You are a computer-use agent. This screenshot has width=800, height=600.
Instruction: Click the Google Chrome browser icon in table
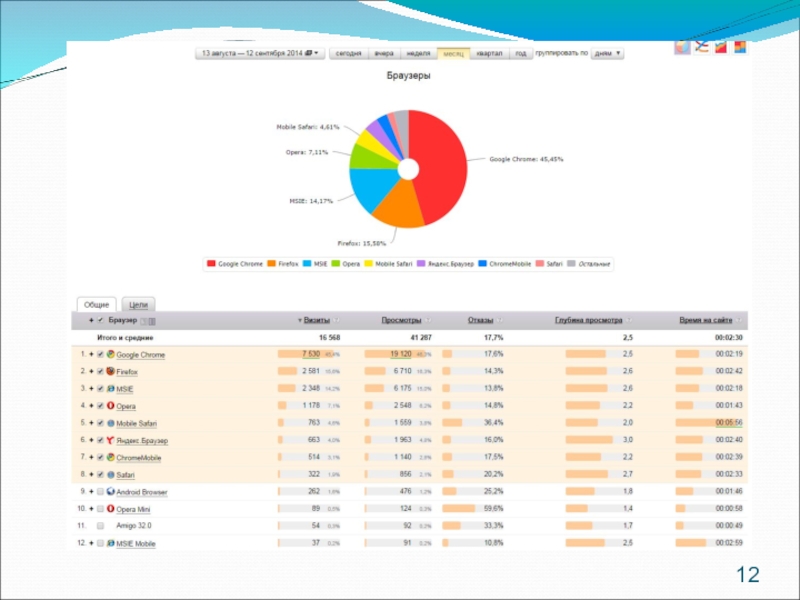(x=110, y=355)
